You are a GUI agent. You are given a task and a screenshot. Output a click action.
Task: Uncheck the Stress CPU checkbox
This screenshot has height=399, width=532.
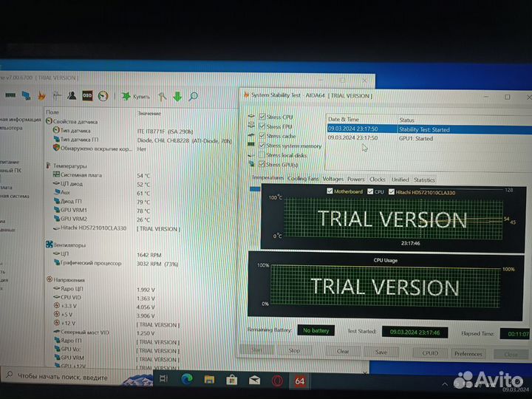point(262,117)
